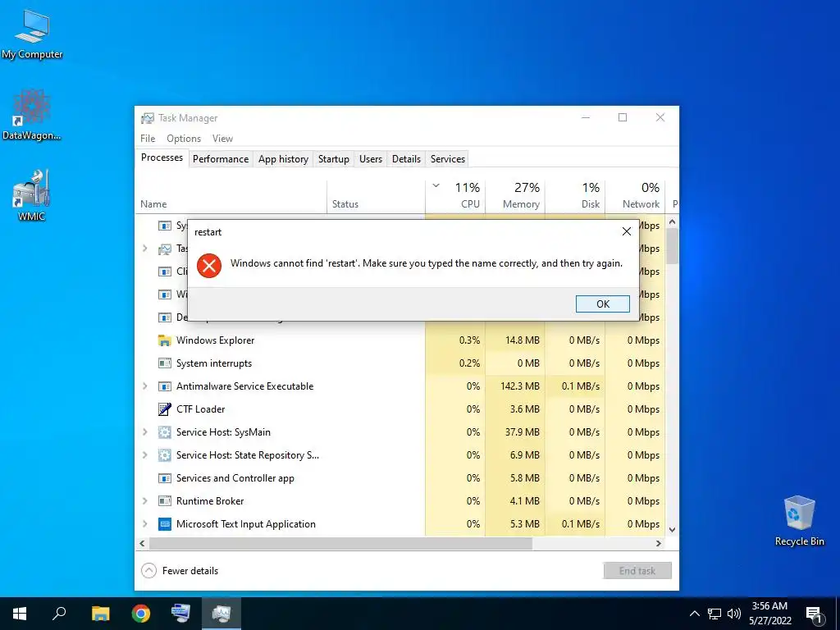Open the View menu

pyautogui.click(x=222, y=138)
